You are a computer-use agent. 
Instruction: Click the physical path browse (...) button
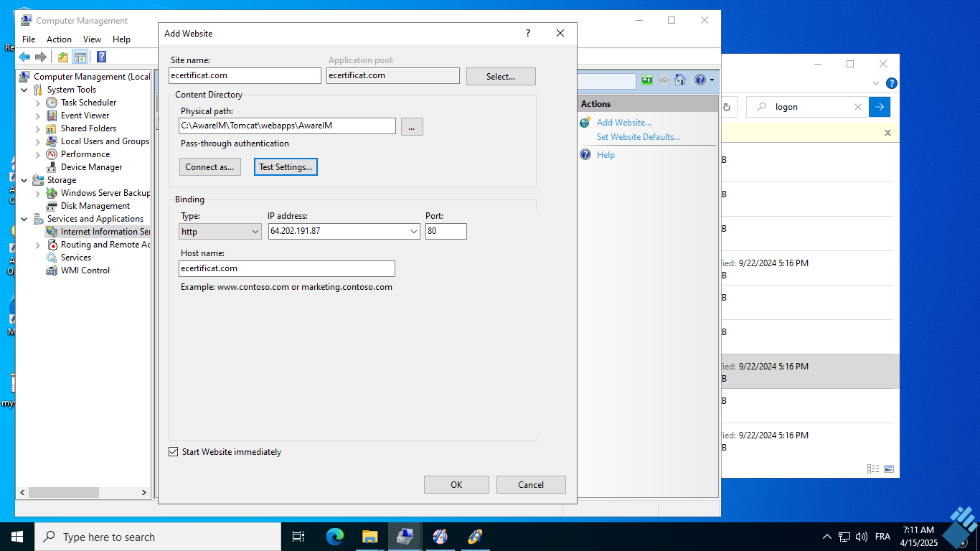point(412,126)
